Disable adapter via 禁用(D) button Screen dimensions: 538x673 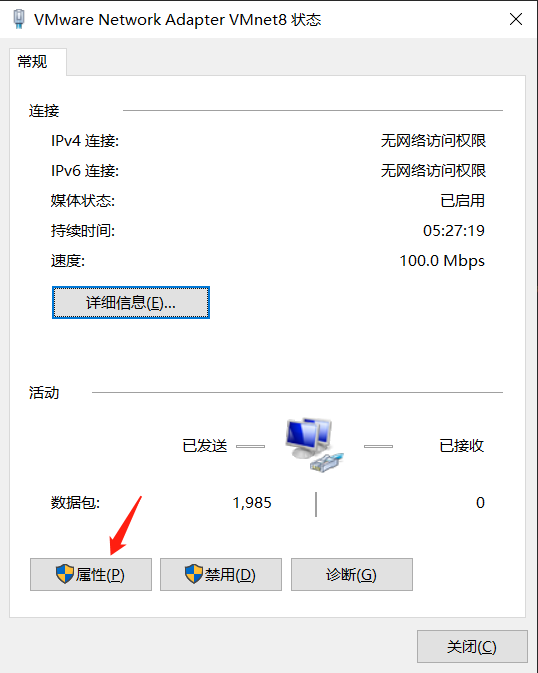coord(221,575)
